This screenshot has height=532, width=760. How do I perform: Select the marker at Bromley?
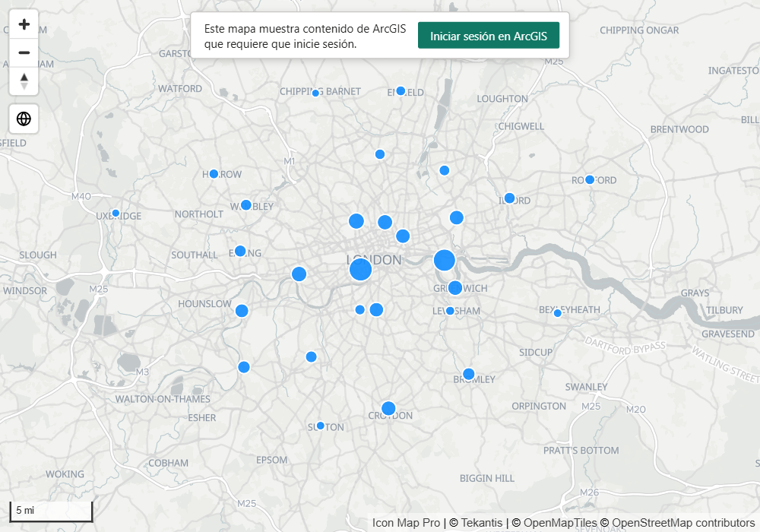coord(468,374)
